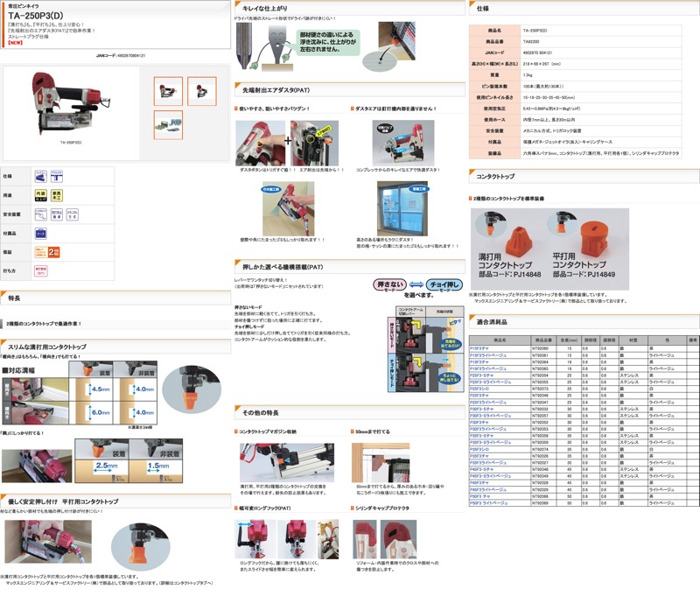Screen dimensions: 700x596
Task: Click the large main product photo of the nailer
Action: tap(71, 105)
